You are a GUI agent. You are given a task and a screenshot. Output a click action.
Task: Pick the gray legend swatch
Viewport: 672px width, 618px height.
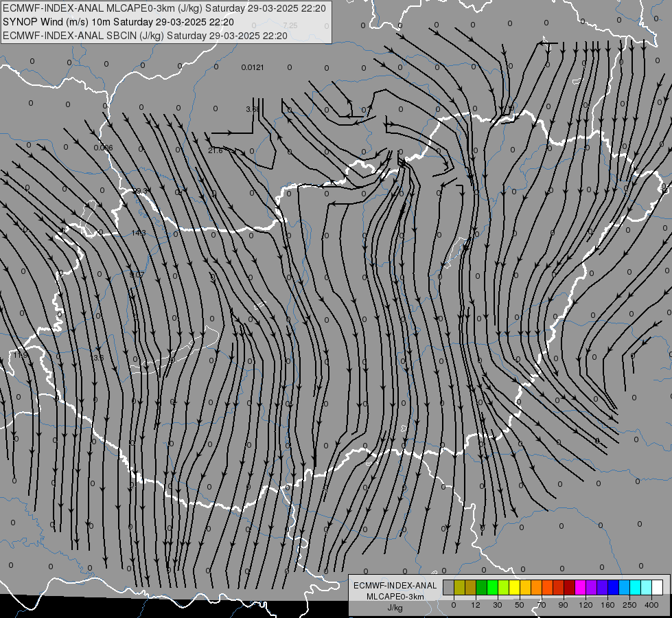point(449,588)
